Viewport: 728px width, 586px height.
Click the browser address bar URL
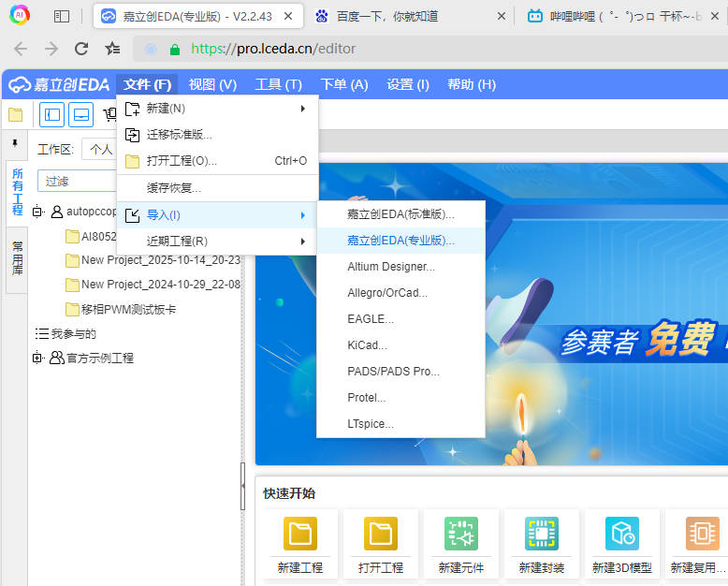click(273, 49)
